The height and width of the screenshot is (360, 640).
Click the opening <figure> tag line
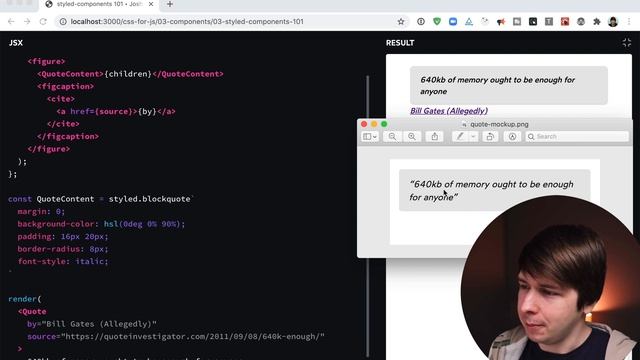(x=47, y=61)
